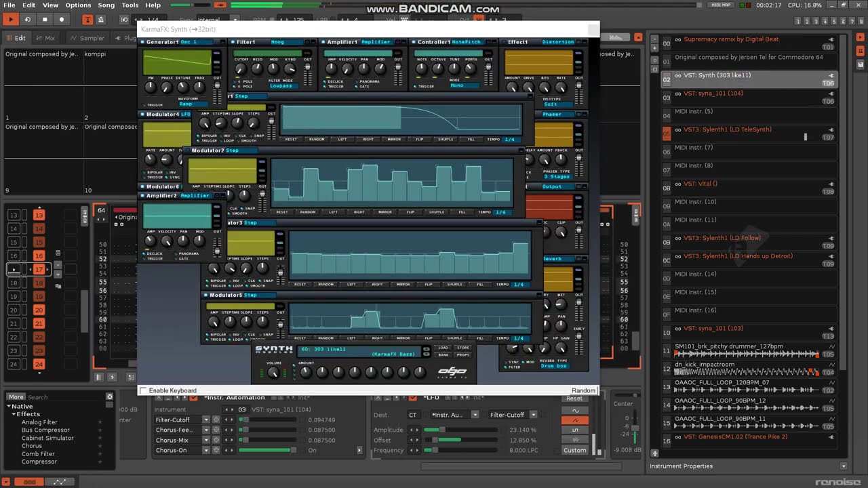Start playback with the Renoise Play button

pyautogui.click(x=11, y=20)
